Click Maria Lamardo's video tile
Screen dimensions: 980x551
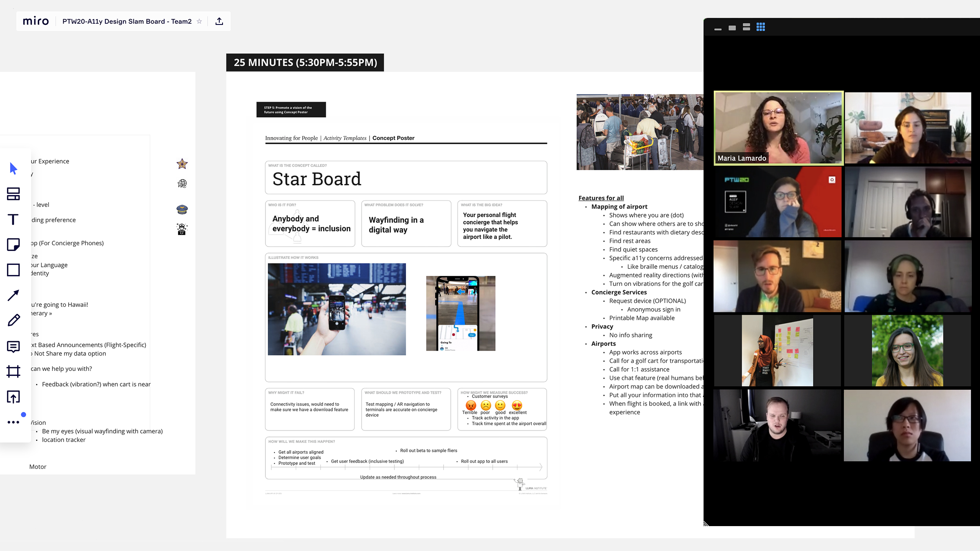click(x=778, y=128)
